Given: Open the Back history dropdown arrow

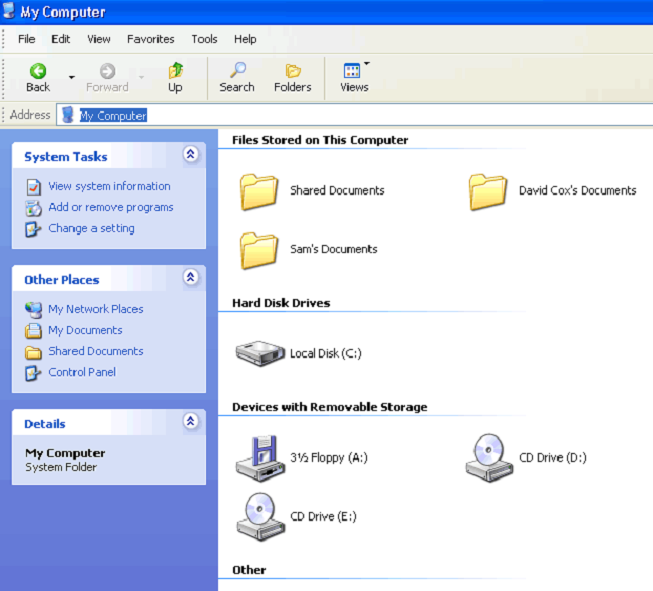Looking at the screenshot, I should tap(72, 77).
